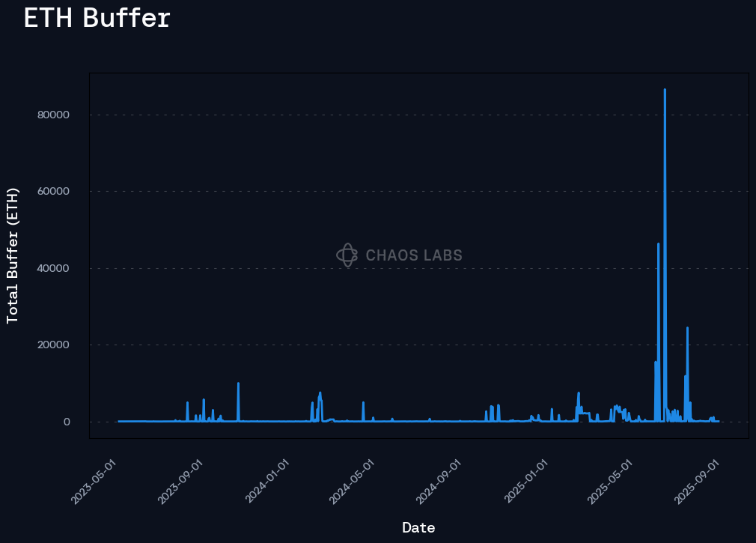
Task: Click the 40000 y-axis tick label
Action: point(53,268)
